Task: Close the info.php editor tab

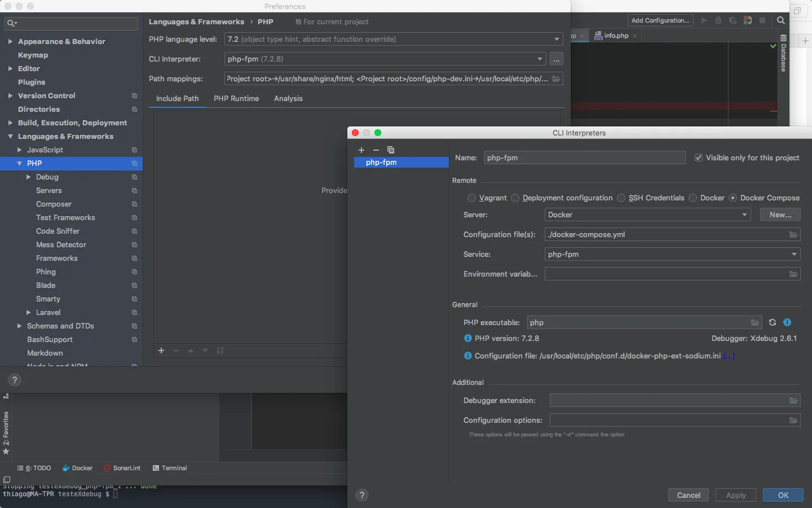Action: pyautogui.click(x=635, y=36)
